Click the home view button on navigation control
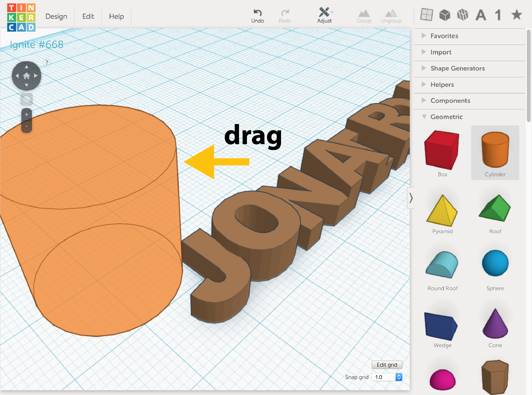Screen dimensions: 532x395 point(26,76)
